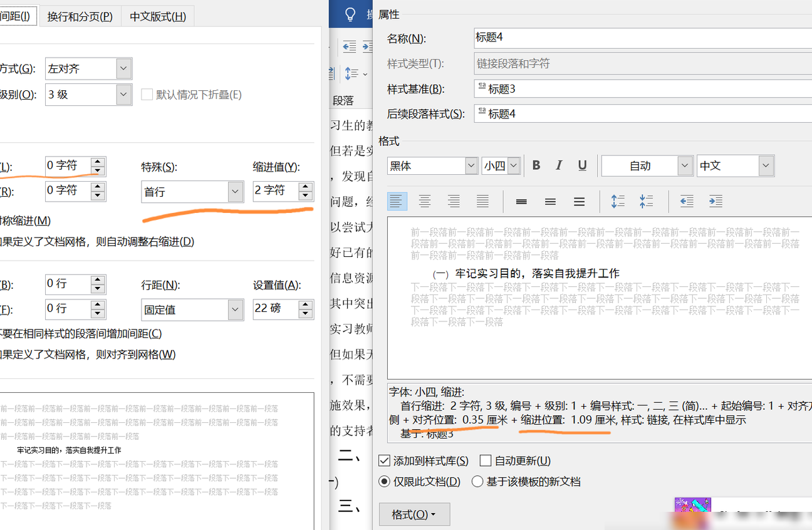Open the 小四 font size dropdown

click(x=501, y=166)
